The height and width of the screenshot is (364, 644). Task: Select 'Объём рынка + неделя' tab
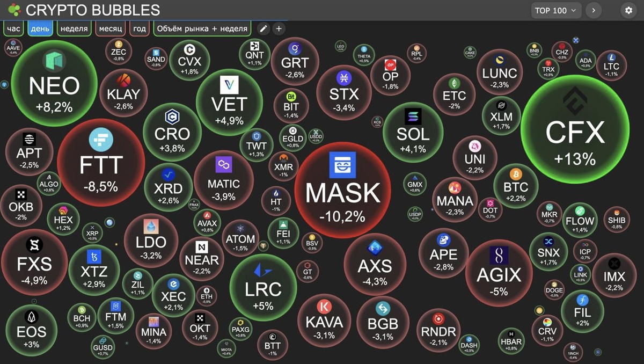(203, 28)
